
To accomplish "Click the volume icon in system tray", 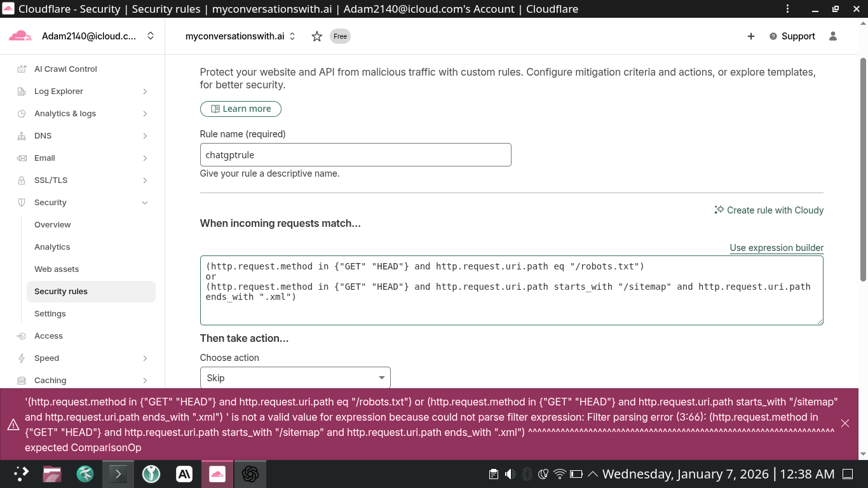I will 510,474.
